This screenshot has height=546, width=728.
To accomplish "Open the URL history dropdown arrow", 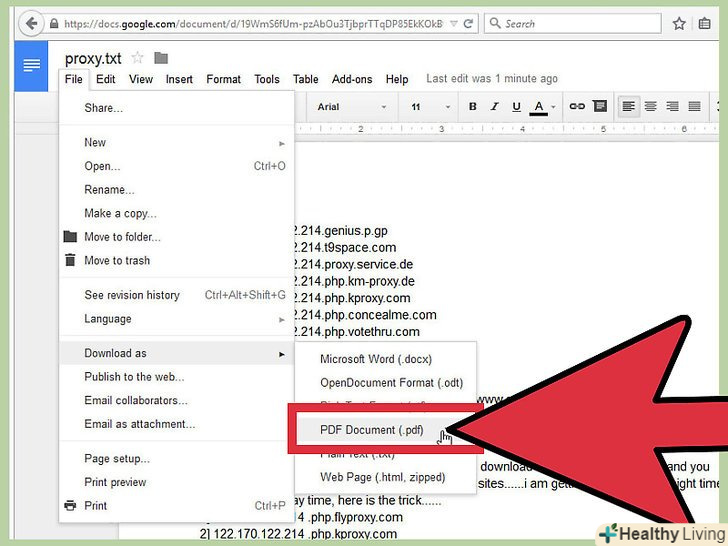I will (x=454, y=24).
